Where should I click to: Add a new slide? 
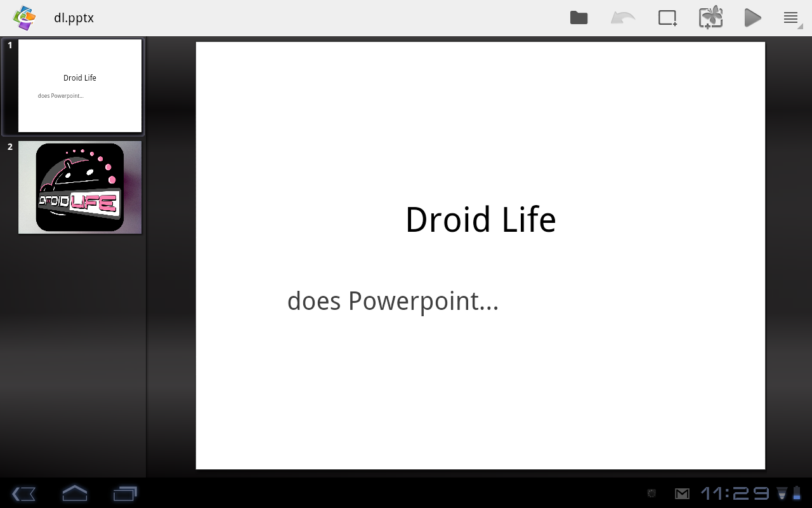[x=667, y=18]
